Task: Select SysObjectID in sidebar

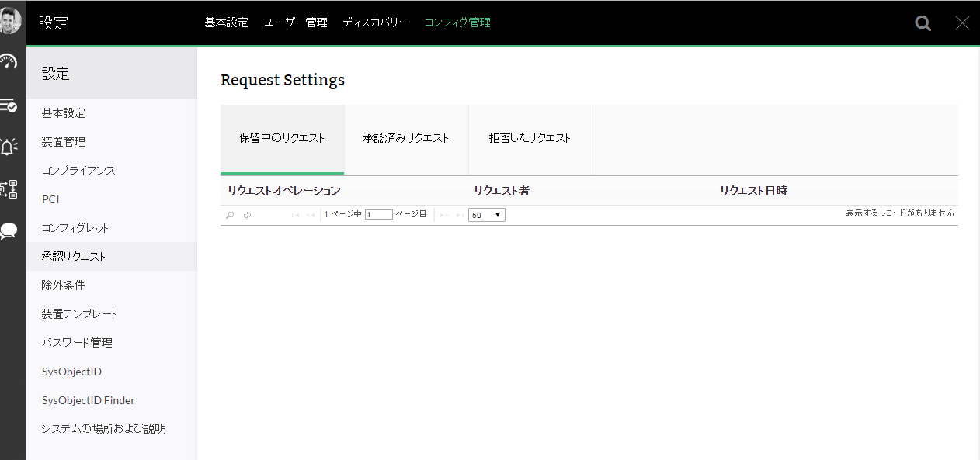Action: click(x=112, y=372)
